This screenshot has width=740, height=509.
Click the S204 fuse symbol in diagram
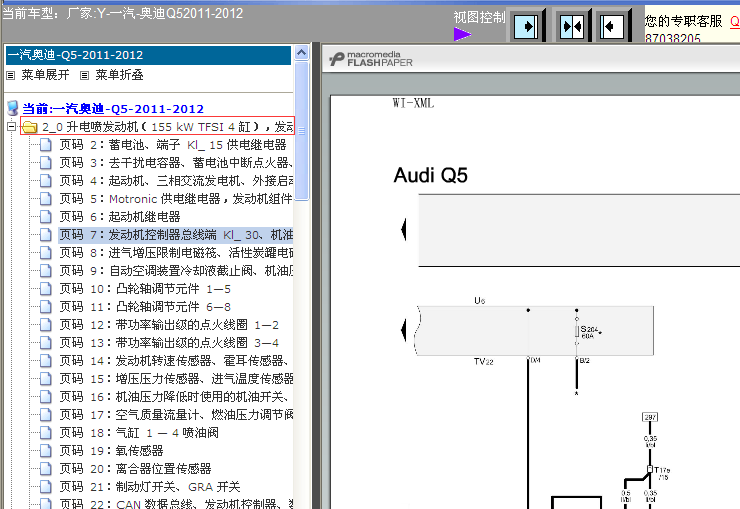(577, 331)
